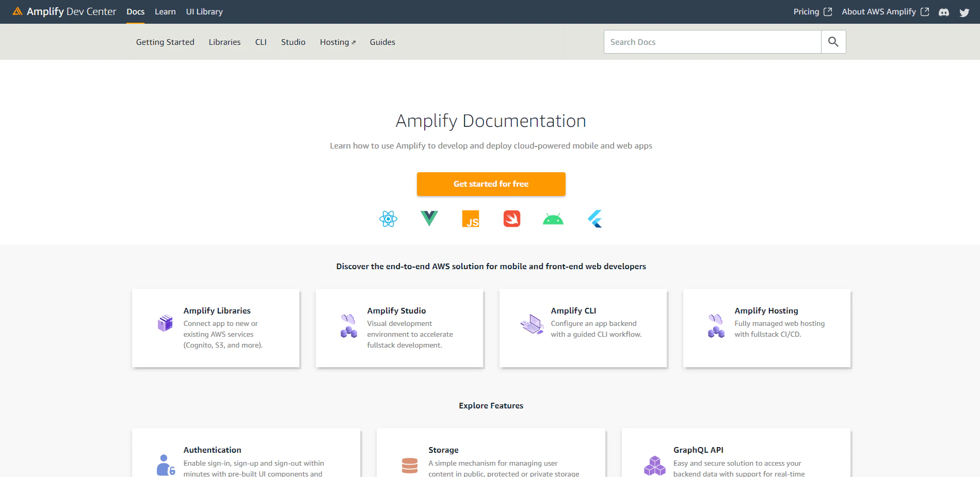
Task: Open the UI Library tab
Action: [x=204, y=12]
